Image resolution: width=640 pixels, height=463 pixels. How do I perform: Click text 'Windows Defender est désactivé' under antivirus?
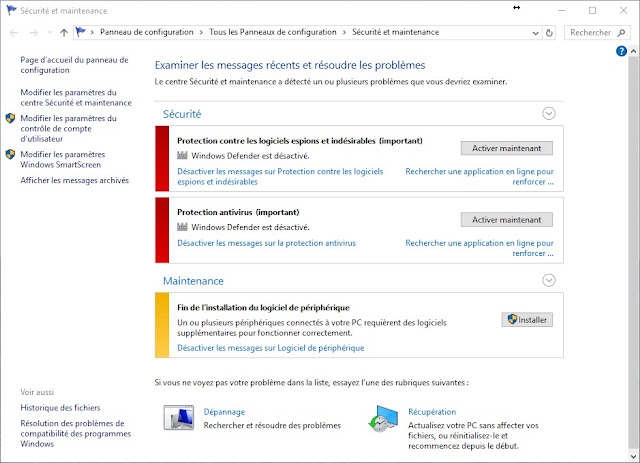tap(250, 227)
